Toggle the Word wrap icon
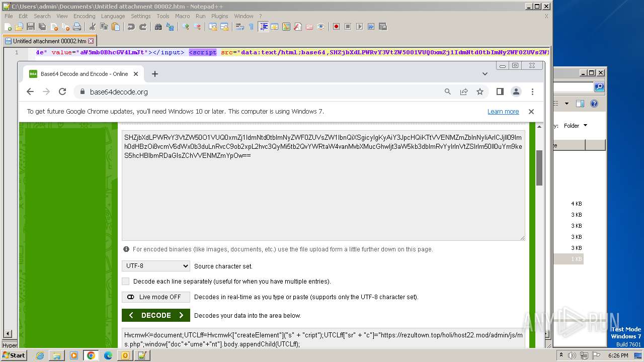The height and width of the screenshot is (362, 644). (x=240, y=27)
